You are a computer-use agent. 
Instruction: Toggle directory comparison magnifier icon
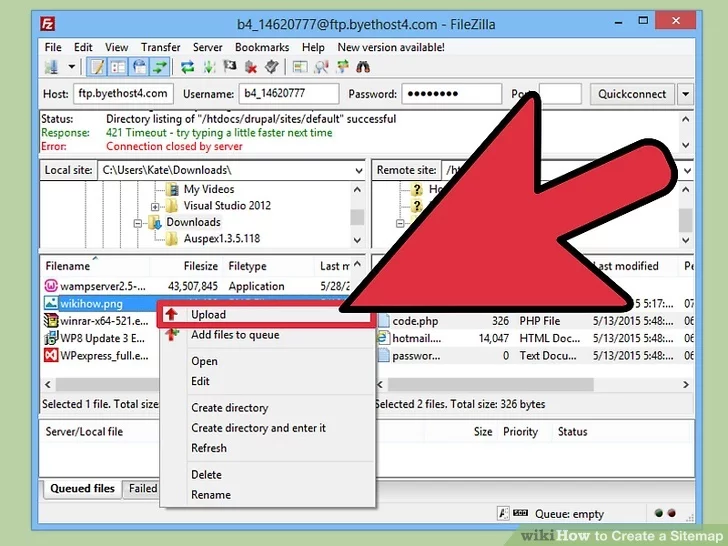click(321, 67)
